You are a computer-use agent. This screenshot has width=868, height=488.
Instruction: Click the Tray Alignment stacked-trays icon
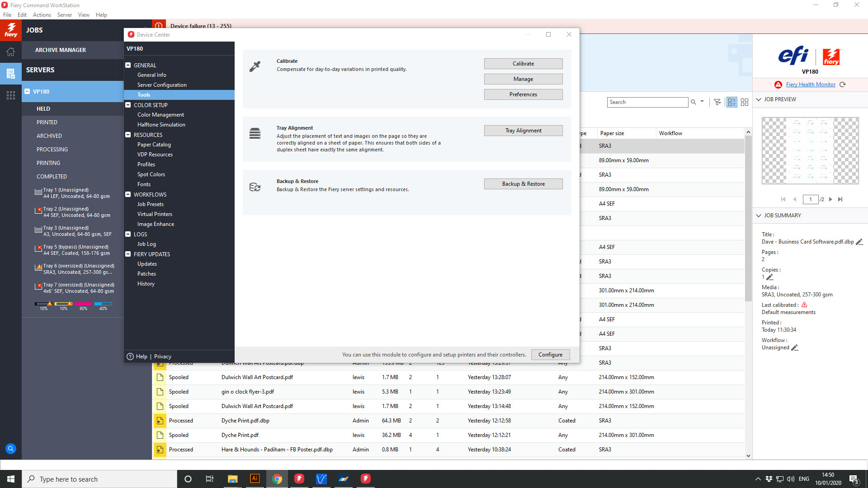[255, 133]
